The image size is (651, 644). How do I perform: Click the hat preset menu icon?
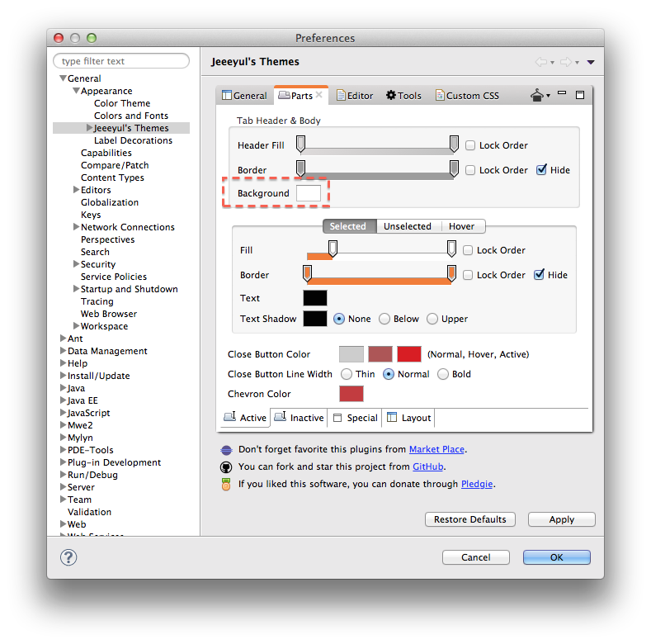click(x=537, y=96)
